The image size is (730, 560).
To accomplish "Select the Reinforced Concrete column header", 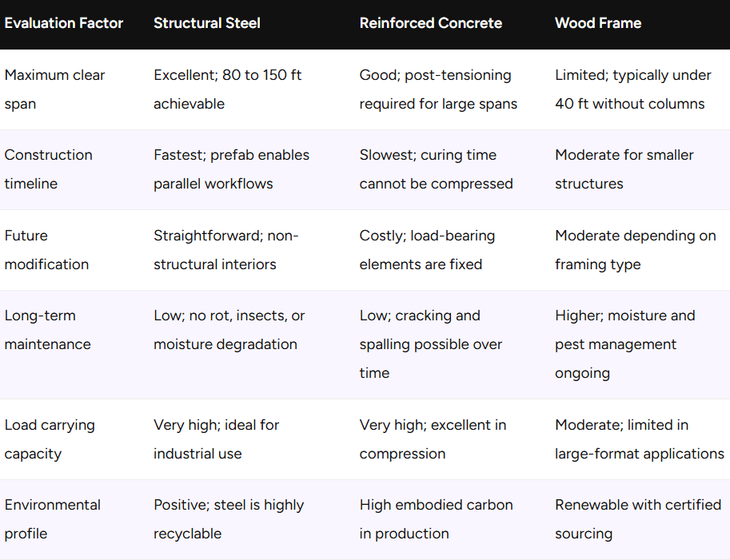I will 431,23.
